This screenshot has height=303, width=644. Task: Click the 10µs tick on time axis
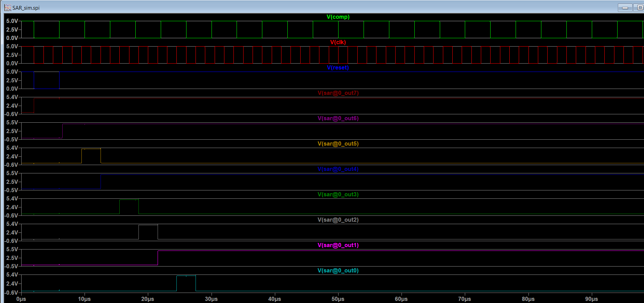pyautogui.click(x=84, y=299)
